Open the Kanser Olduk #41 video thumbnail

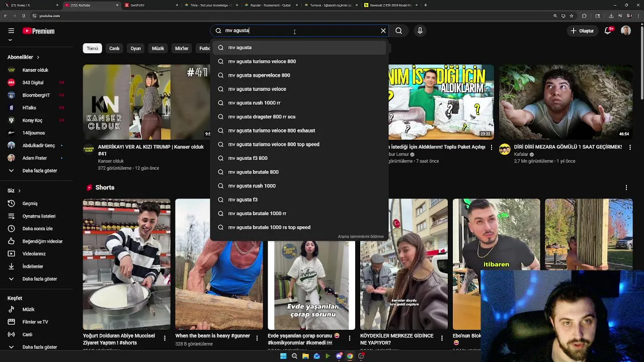pos(146,102)
